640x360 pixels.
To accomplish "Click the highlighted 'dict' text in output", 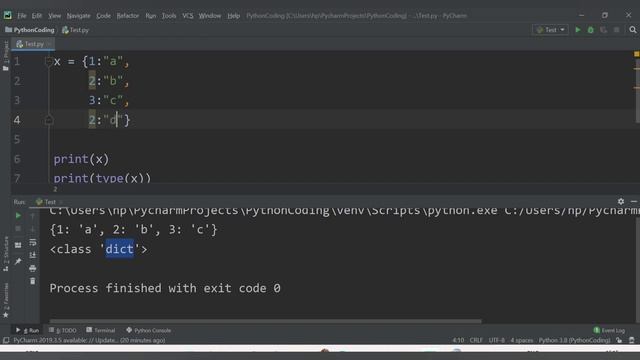I will [120, 249].
